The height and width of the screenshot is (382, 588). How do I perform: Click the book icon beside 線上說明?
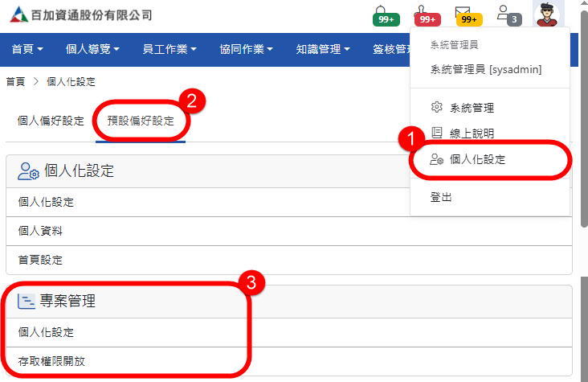coord(437,133)
